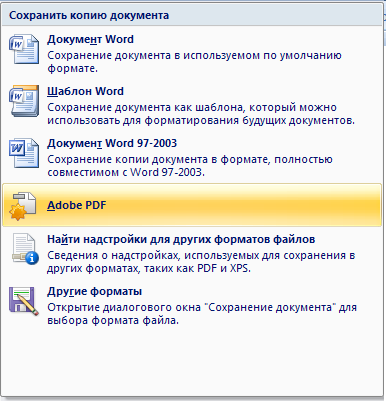386x401 pixels.
Task: Select the Шаблон Word label
Action: (x=85, y=91)
